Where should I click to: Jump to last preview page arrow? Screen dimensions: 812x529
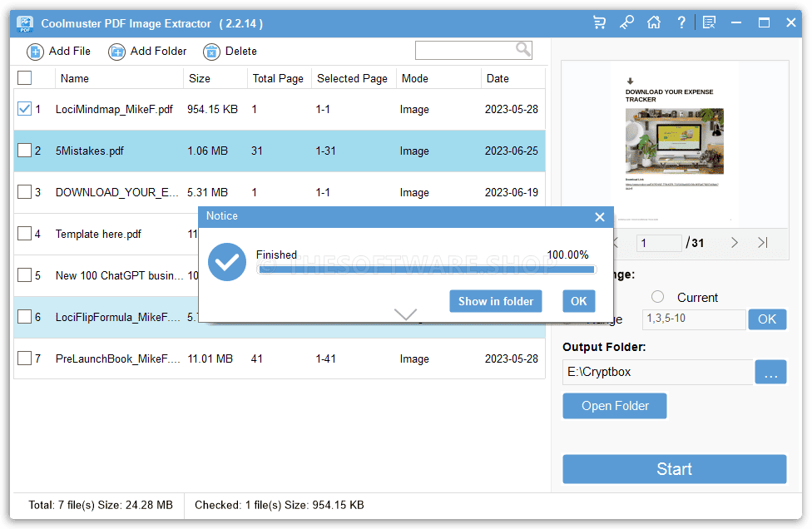763,242
